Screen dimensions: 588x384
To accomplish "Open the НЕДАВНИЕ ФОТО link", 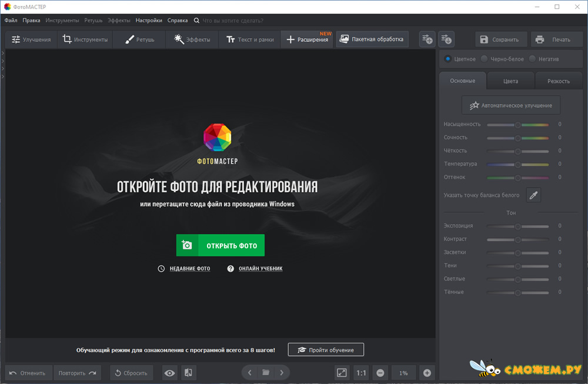I will tap(190, 269).
